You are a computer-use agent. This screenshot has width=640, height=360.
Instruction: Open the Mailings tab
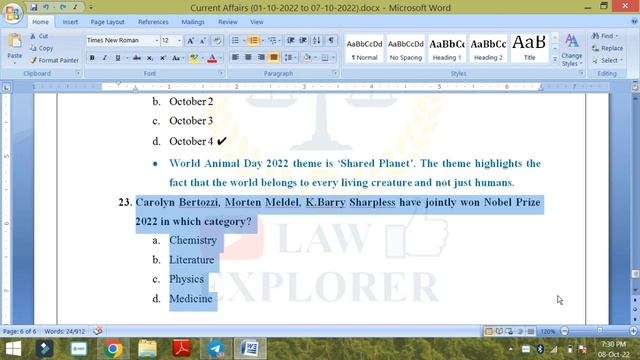pyautogui.click(x=193, y=22)
